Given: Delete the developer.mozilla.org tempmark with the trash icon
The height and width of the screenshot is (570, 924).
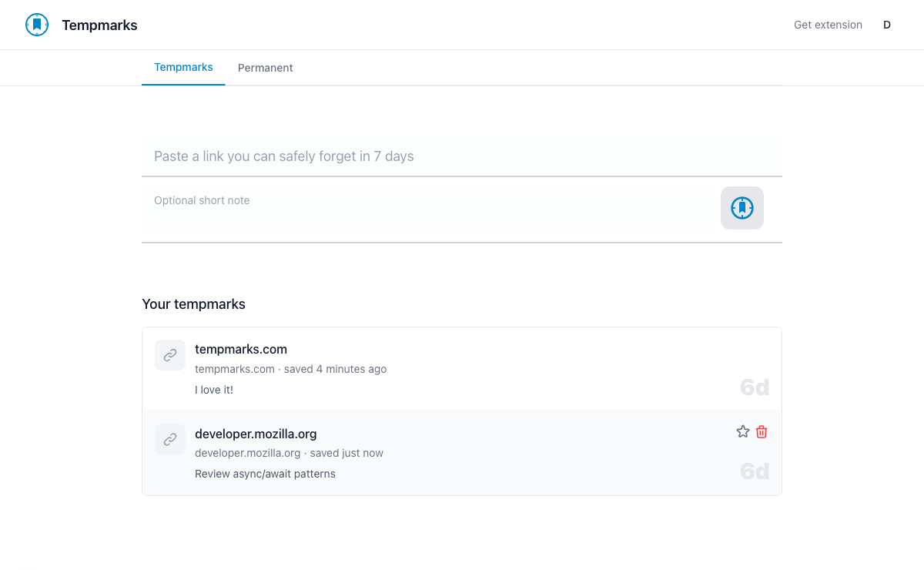Looking at the screenshot, I should point(762,432).
